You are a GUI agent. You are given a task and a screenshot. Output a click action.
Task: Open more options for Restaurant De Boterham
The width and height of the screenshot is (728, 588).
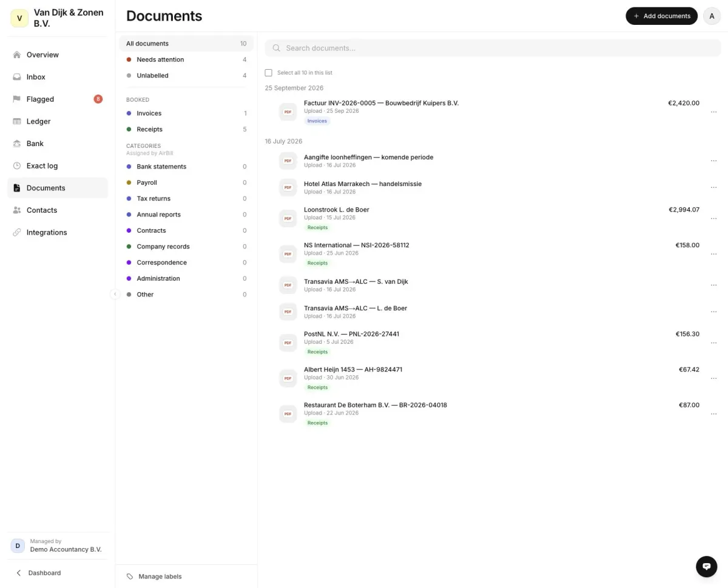(x=713, y=413)
